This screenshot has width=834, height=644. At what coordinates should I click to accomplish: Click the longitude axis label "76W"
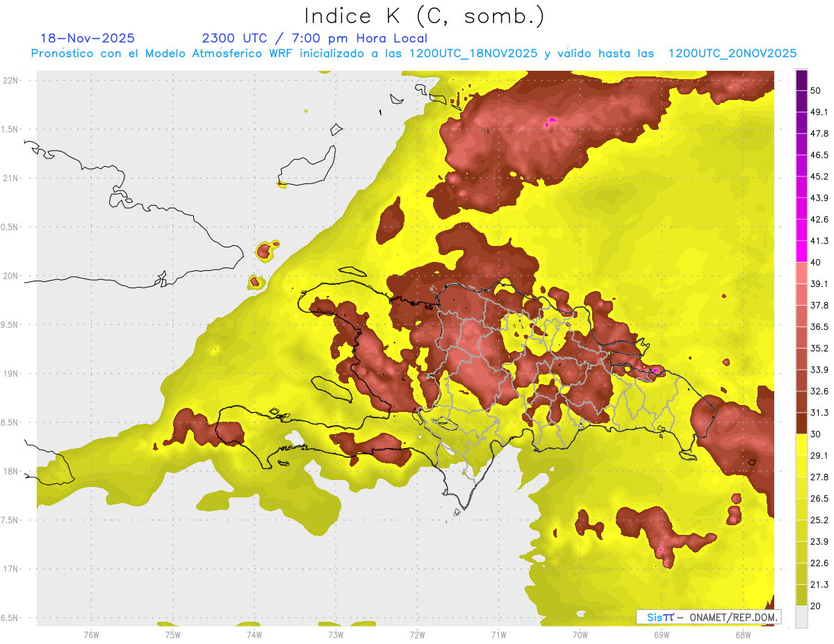pyautogui.click(x=91, y=634)
